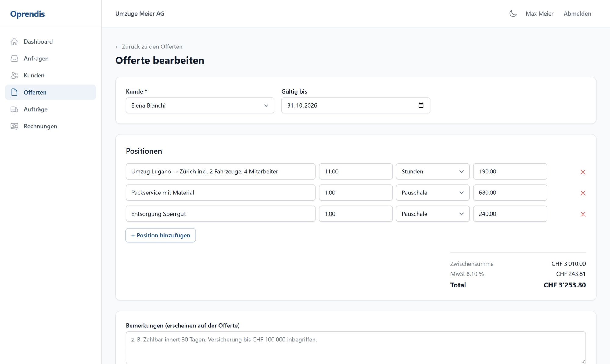
Task: Click the Oprendis logo
Action: [x=27, y=14]
